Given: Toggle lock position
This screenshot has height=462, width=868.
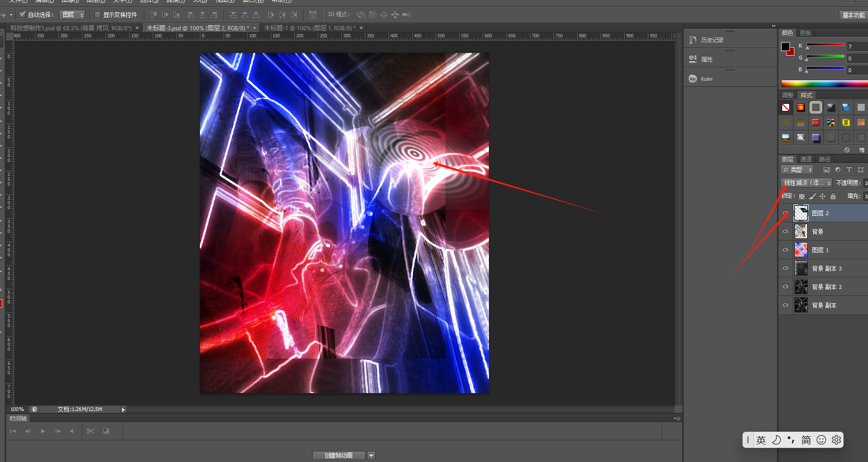Looking at the screenshot, I should (x=822, y=196).
